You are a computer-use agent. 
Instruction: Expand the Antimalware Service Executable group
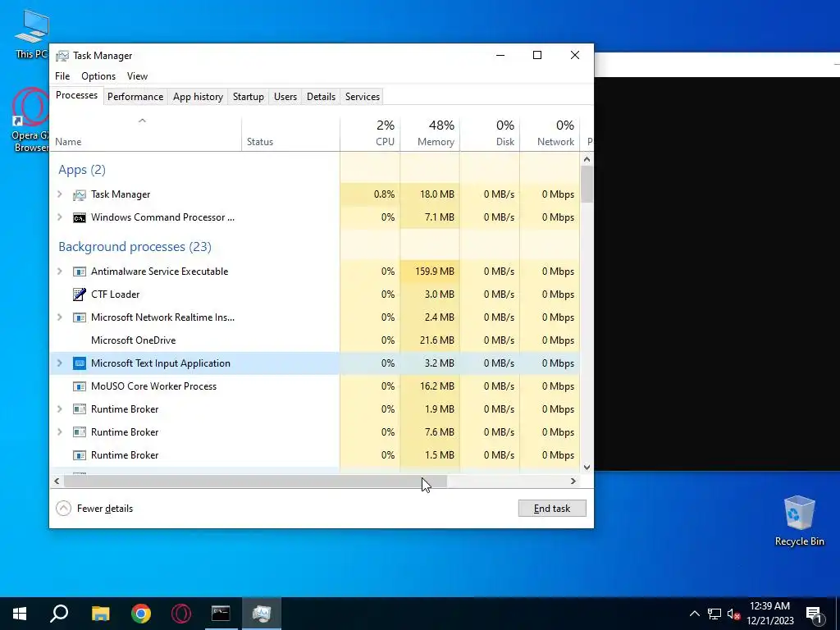[x=60, y=272]
